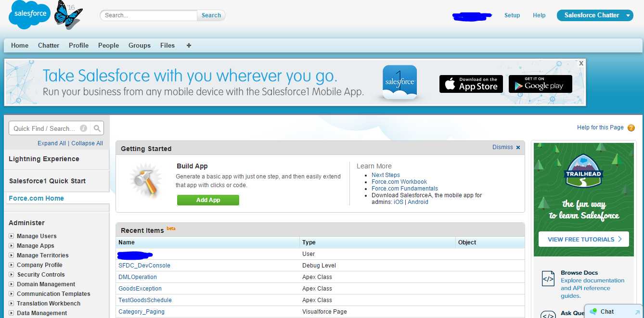Screen dimensions: 644x318
Task: Expand Company Profile tree node
Action: 12,265
